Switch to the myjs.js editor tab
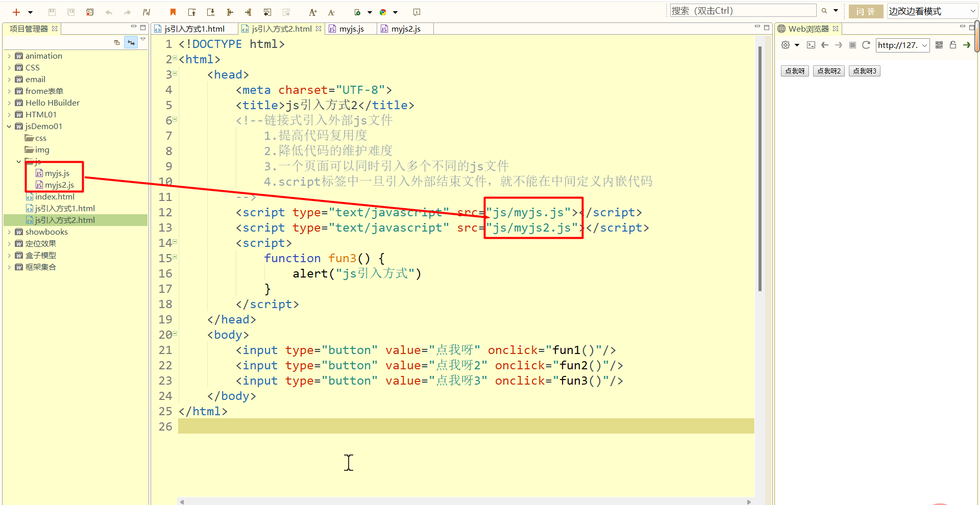980x505 pixels. point(351,29)
